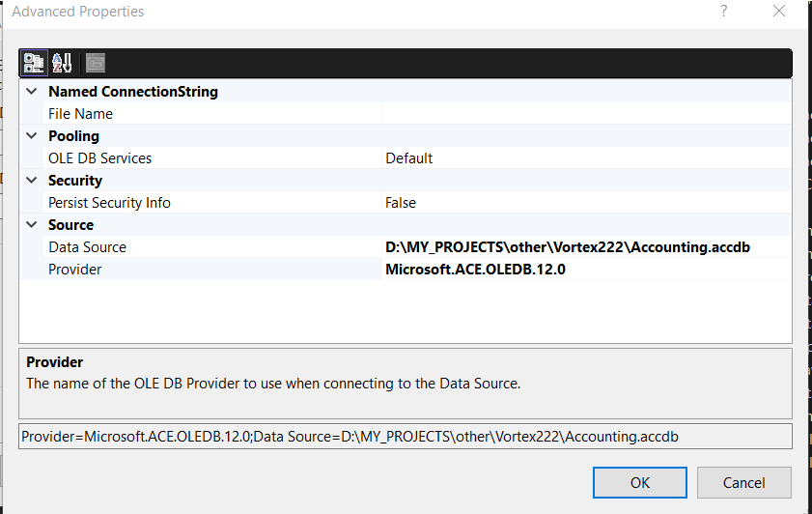Image resolution: width=812 pixels, height=514 pixels.
Task: Edit the Accounting.accdb data source path
Action: 568,247
